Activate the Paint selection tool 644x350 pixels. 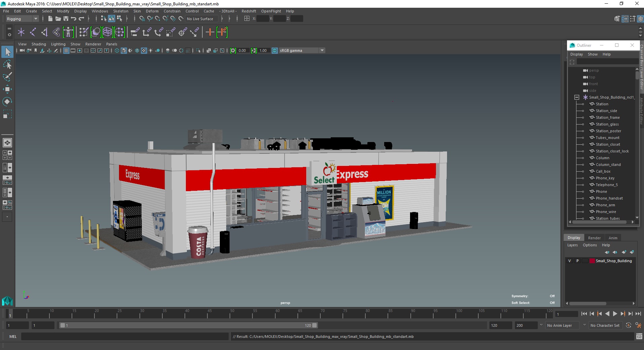point(7,77)
